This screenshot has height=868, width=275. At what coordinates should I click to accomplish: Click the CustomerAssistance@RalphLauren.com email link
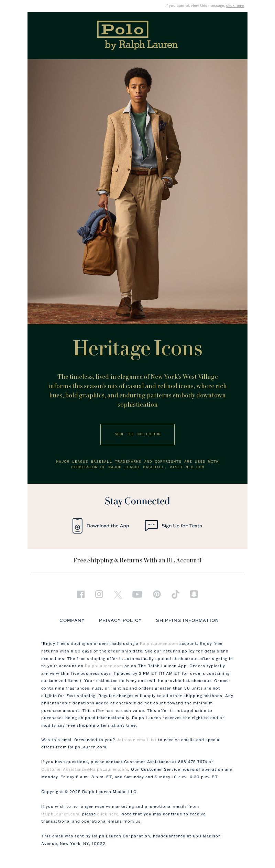pyautogui.click(x=85, y=769)
